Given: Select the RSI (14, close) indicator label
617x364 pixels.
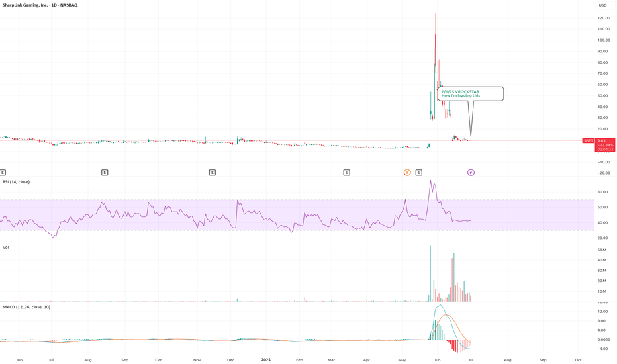Looking at the screenshot, I should 16,182.
